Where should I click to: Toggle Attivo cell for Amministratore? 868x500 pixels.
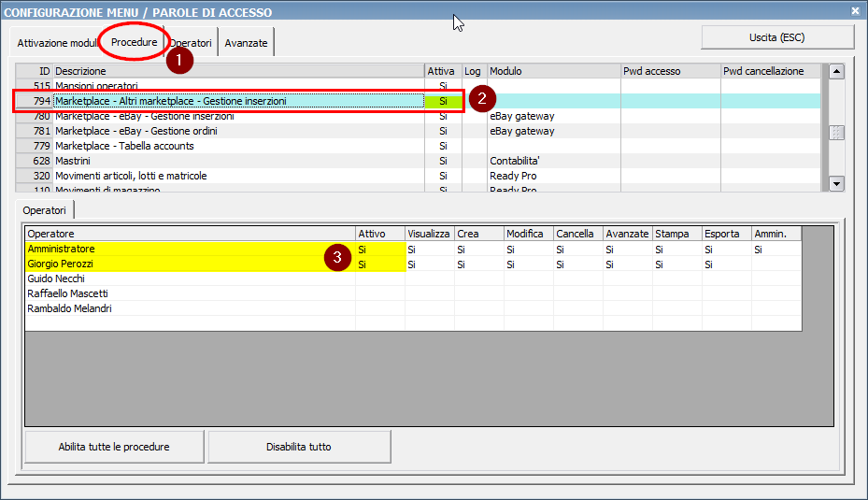pyautogui.click(x=379, y=250)
